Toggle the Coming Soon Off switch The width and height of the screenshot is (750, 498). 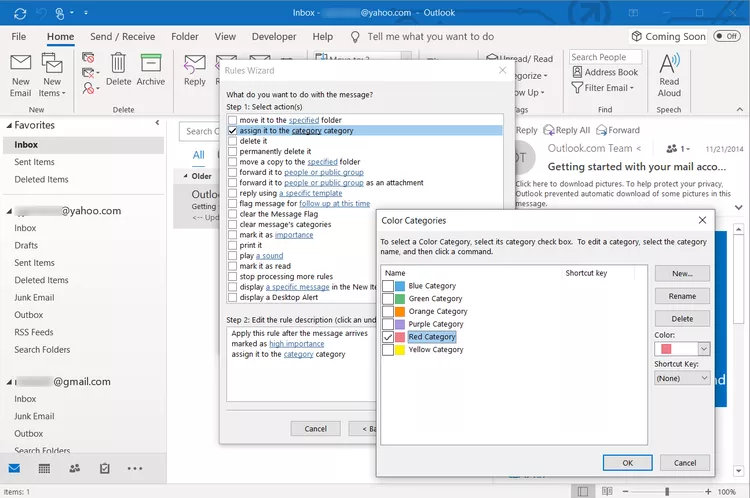point(726,36)
